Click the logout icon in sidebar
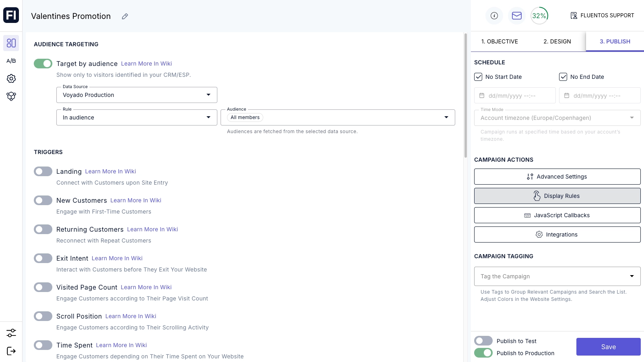The height and width of the screenshot is (362, 644). (11, 351)
